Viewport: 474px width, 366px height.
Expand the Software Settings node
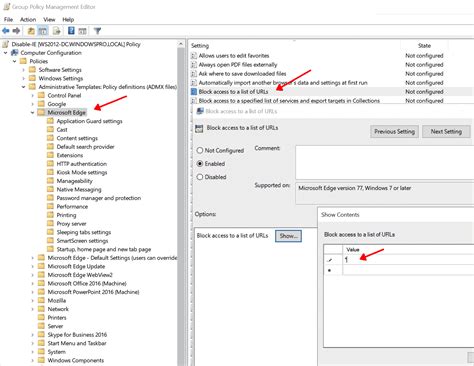[24, 70]
